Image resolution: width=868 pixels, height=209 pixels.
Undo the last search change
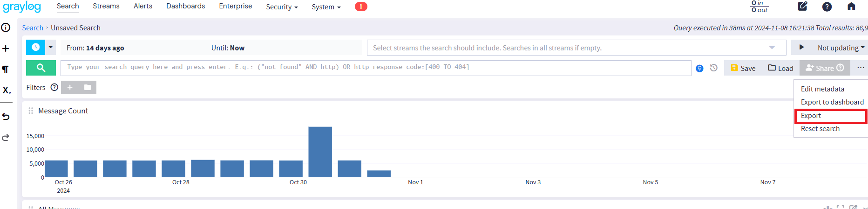pyautogui.click(x=6, y=116)
